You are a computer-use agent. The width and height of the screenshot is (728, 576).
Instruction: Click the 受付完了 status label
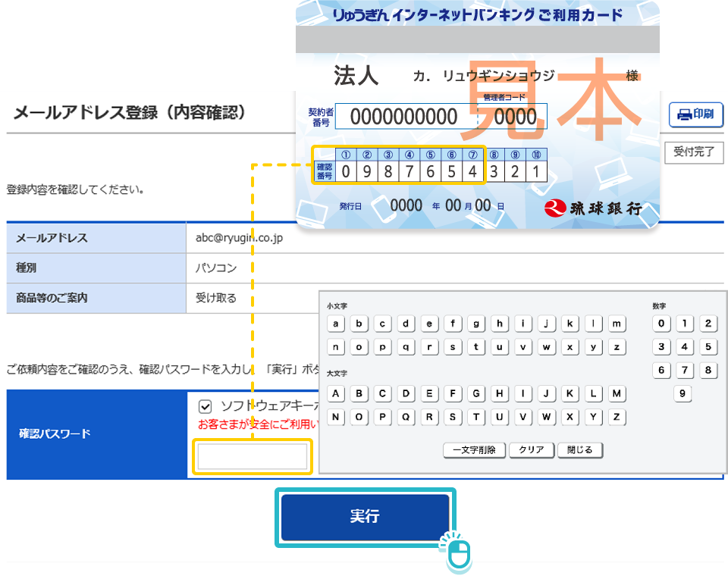[x=694, y=152]
